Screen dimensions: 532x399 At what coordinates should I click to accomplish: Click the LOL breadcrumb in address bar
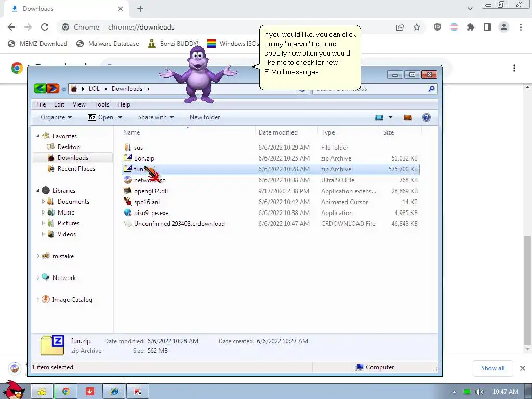coord(94,88)
